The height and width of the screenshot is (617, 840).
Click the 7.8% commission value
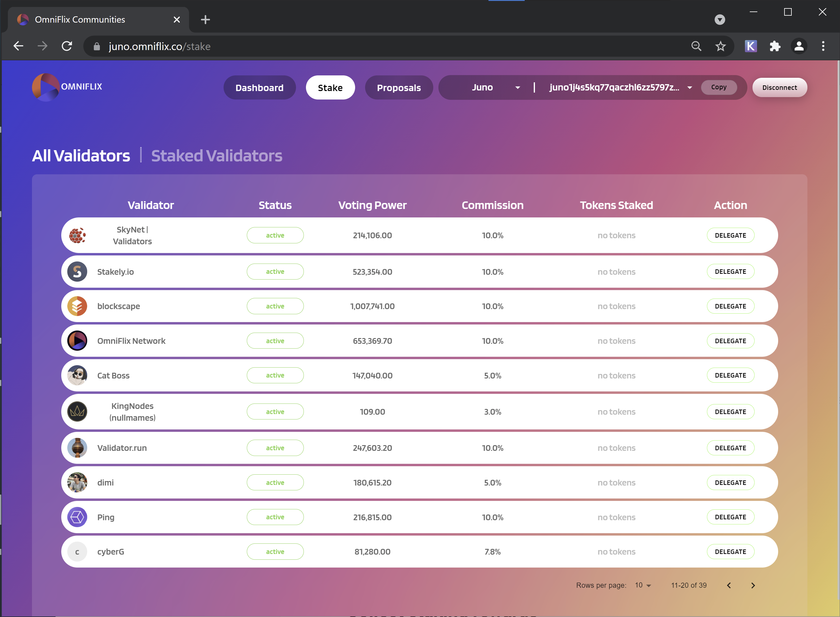(x=492, y=552)
